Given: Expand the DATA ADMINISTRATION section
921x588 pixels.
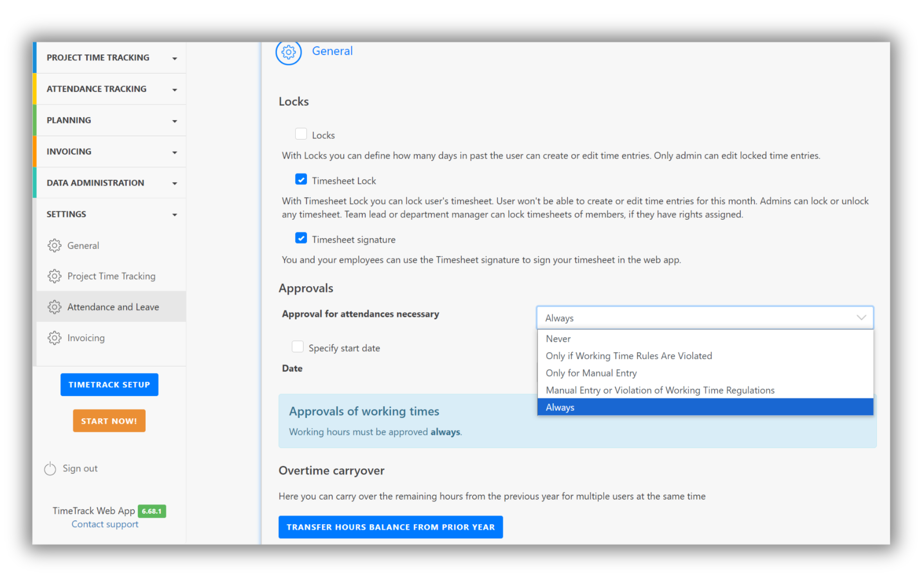Looking at the screenshot, I should tap(175, 183).
